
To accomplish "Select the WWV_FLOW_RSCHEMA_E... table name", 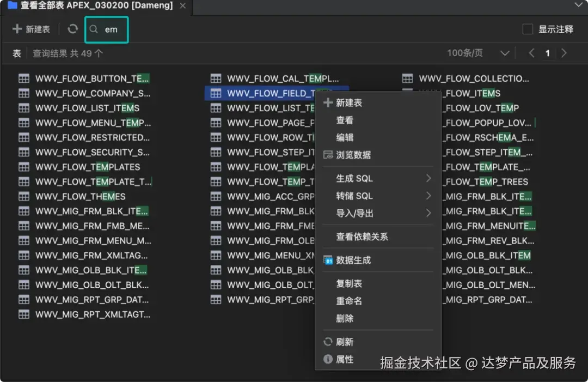I will [489, 137].
